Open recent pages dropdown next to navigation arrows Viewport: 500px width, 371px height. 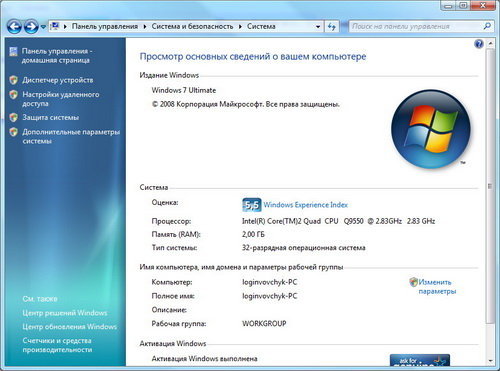(43, 27)
